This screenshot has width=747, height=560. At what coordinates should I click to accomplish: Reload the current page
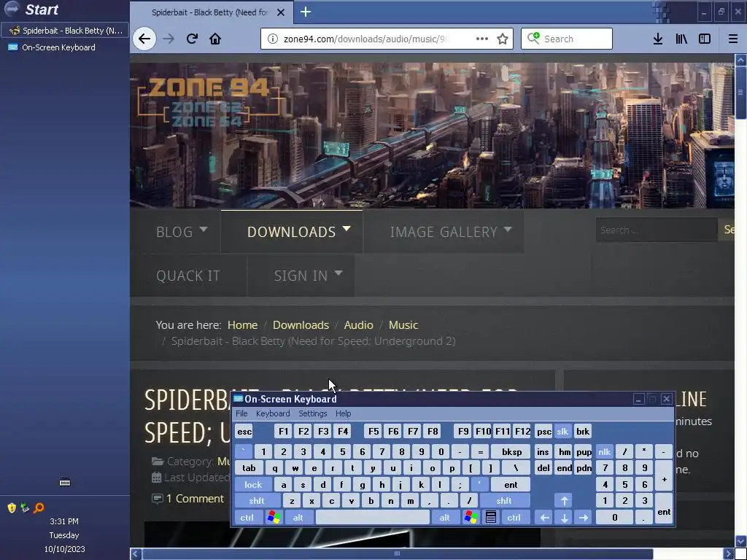192,39
